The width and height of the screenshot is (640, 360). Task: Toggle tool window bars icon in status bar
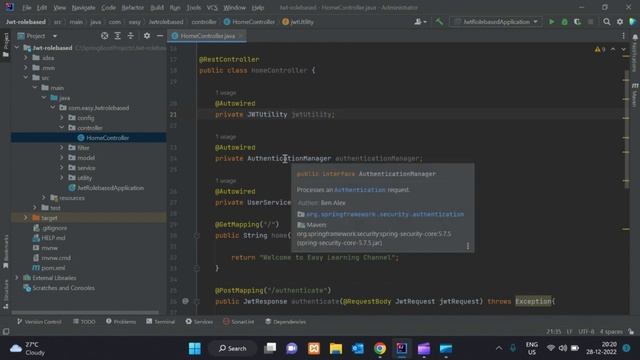pos(6,331)
